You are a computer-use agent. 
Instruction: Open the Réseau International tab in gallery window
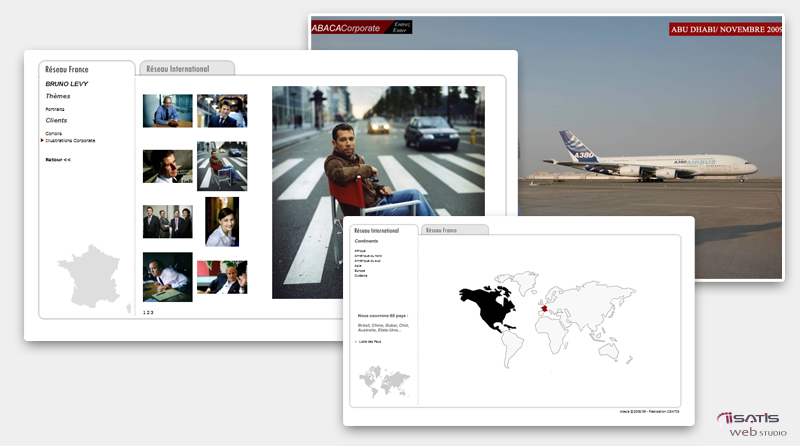(178, 69)
